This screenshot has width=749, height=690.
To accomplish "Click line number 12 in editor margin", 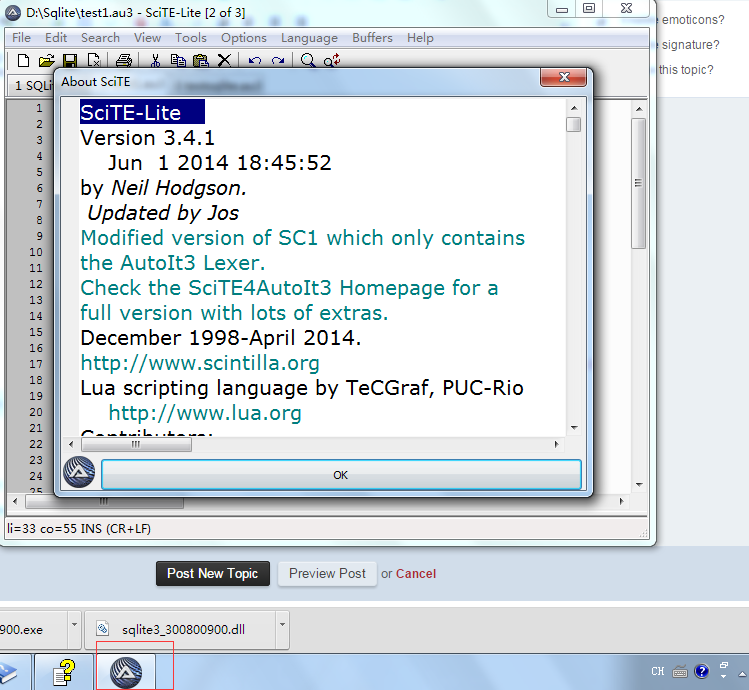I will click(36, 284).
